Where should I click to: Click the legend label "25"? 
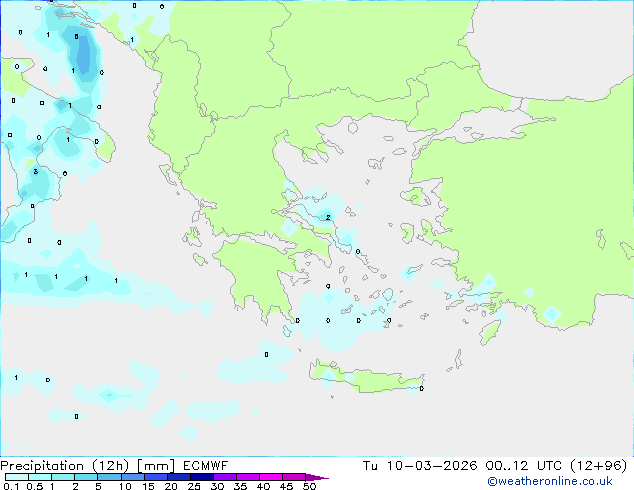tap(194, 486)
